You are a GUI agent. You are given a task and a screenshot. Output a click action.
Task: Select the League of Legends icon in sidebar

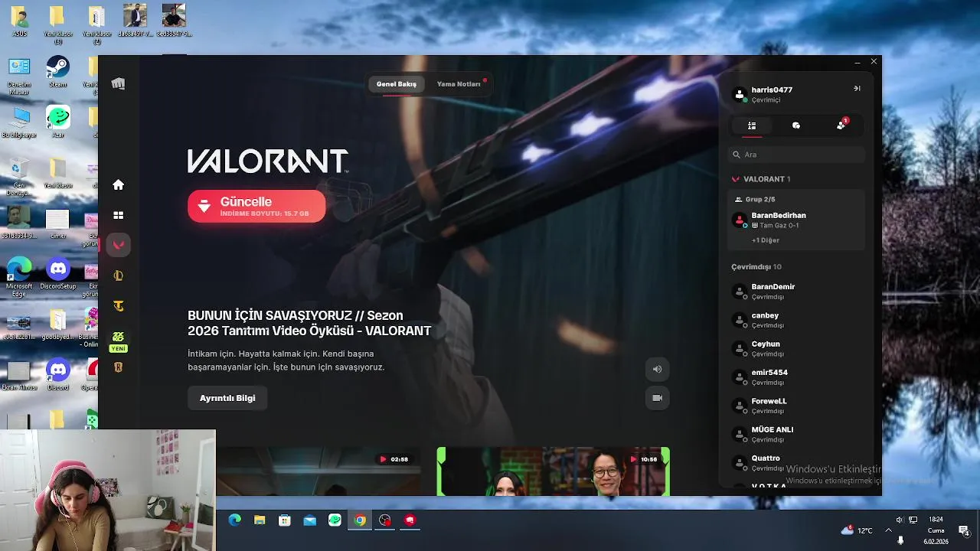pos(118,275)
